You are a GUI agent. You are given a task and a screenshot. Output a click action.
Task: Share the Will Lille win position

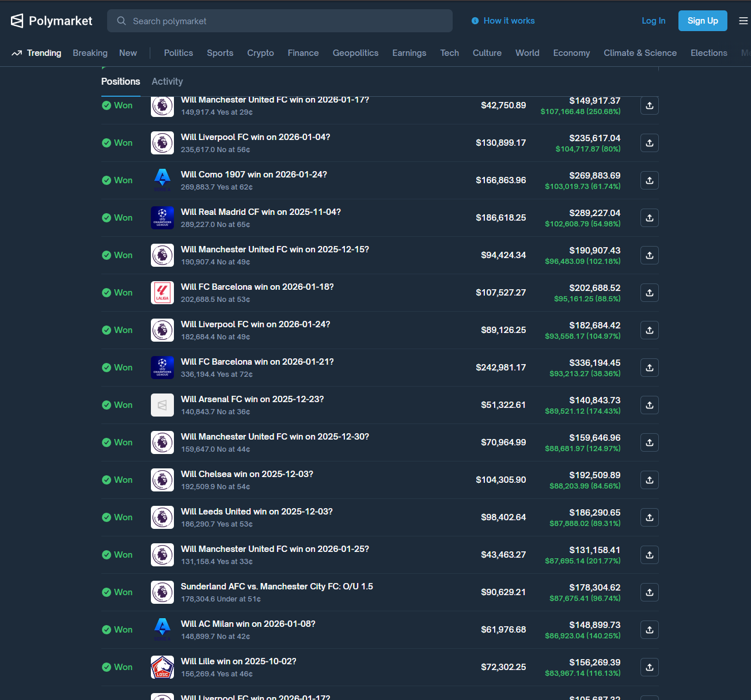649,667
